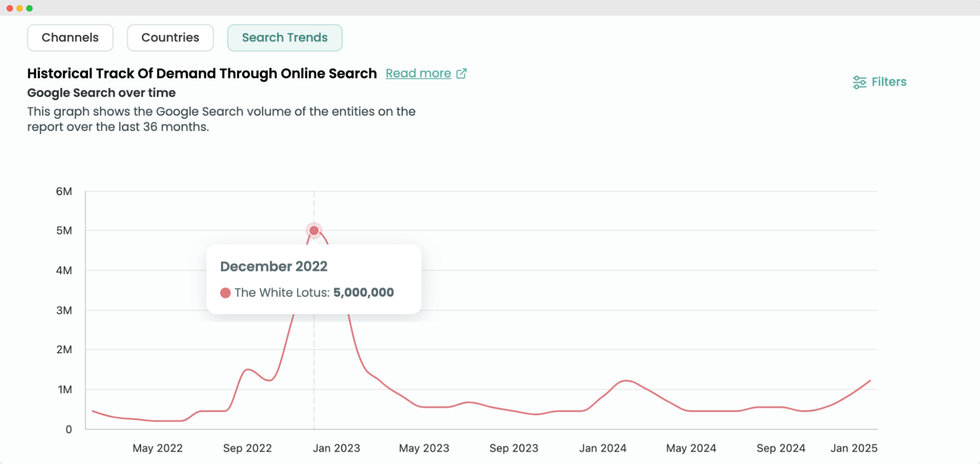This screenshot has width=980, height=464.
Task: Open the Filters sliders icon
Action: tap(859, 82)
